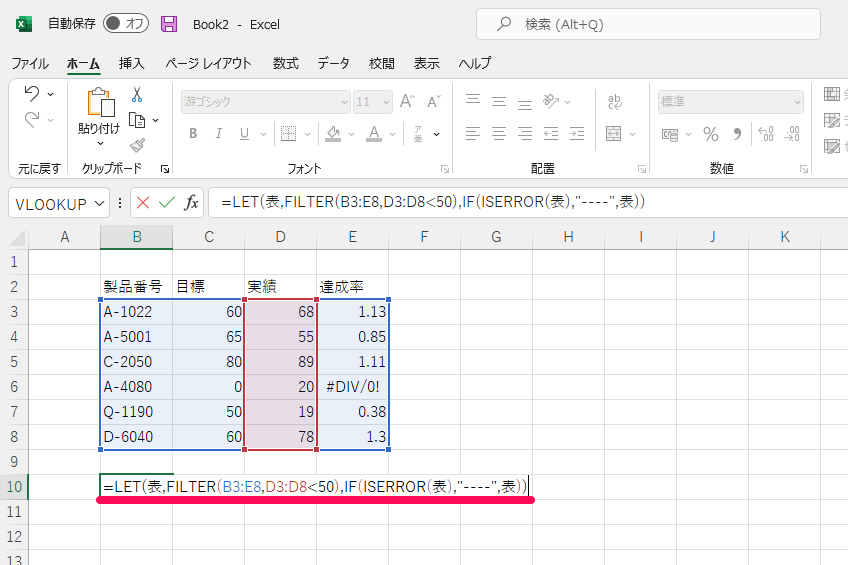The width and height of the screenshot is (848, 565).
Task: Click the Percent Style icon
Action: click(711, 134)
